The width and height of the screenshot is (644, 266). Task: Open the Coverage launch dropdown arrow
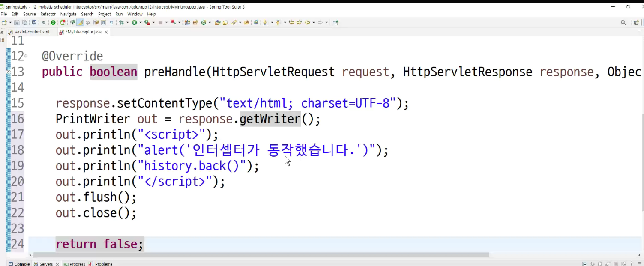(x=153, y=22)
